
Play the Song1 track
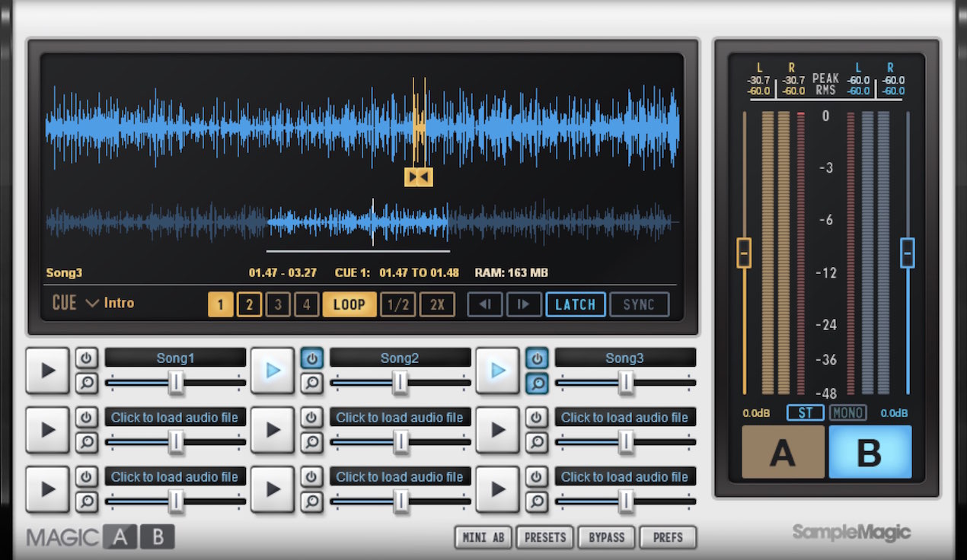[x=47, y=371]
